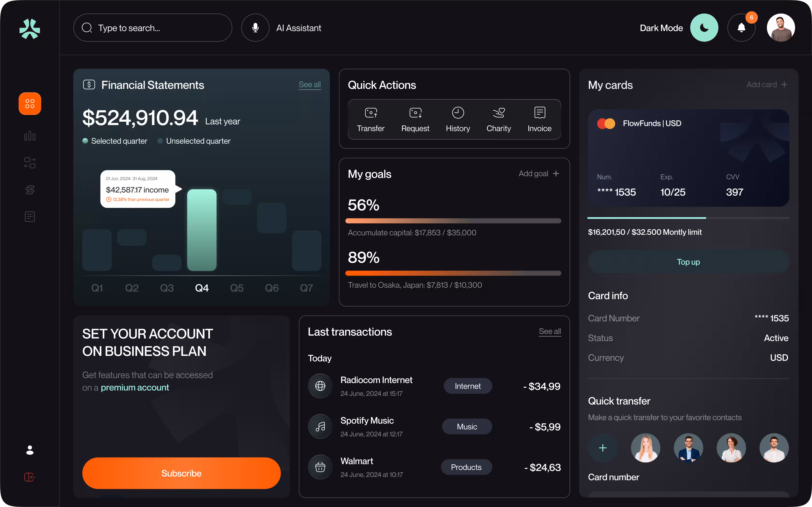
Task: Open the premium account link
Action: click(135, 387)
